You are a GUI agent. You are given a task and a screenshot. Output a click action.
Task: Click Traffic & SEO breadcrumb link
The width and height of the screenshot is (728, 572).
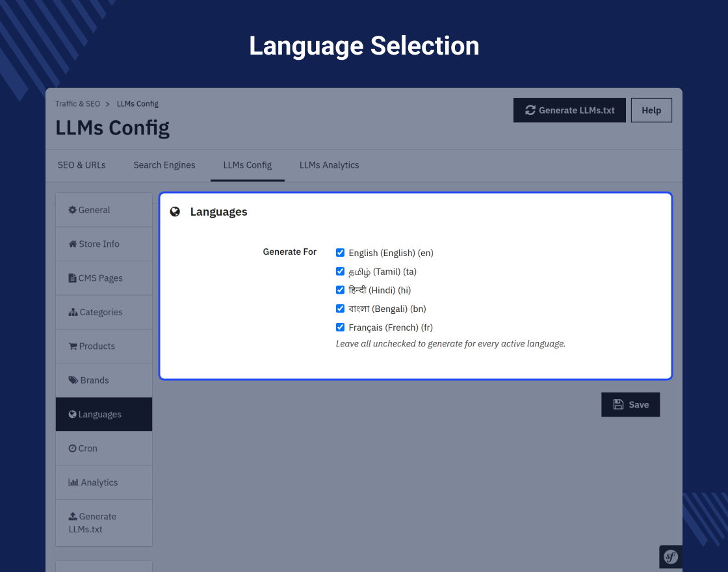[x=77, y=103]
